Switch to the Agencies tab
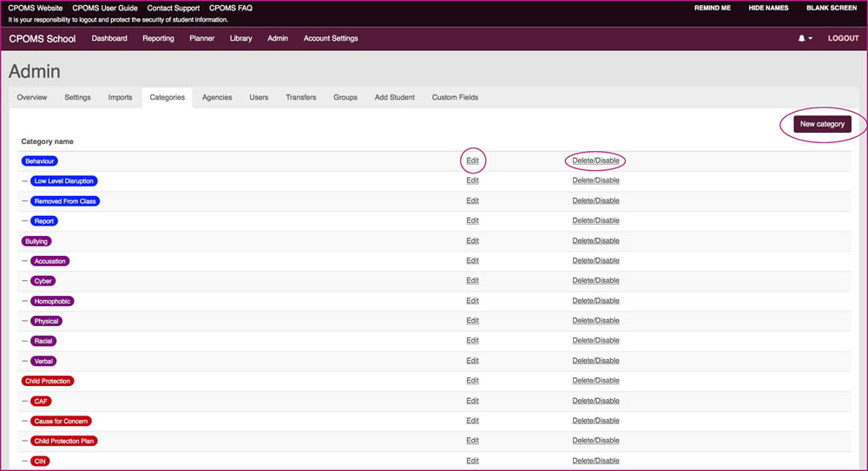The width and height of the screenshot is (868, 471). (x=217, y=97)
